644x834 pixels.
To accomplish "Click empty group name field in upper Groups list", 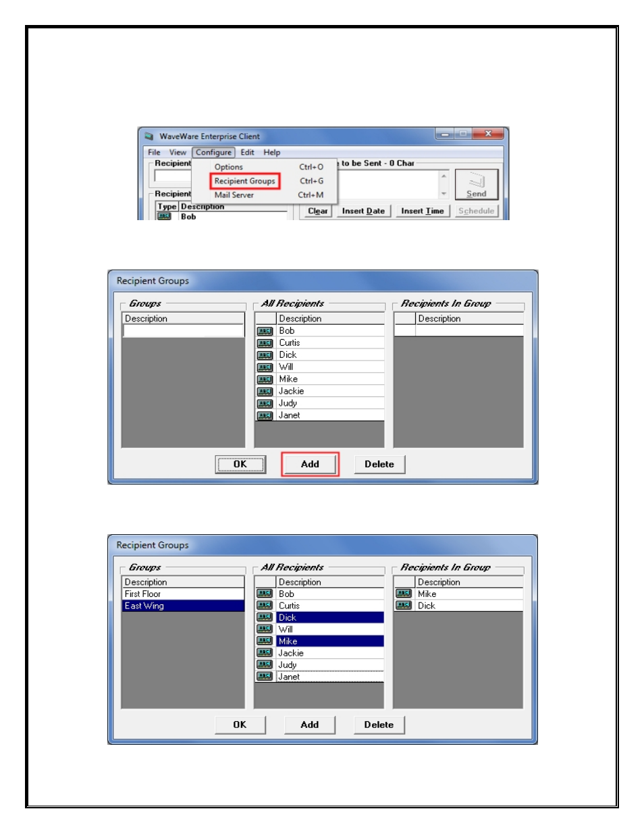I will pyautogui.click(x=184, y=331).
